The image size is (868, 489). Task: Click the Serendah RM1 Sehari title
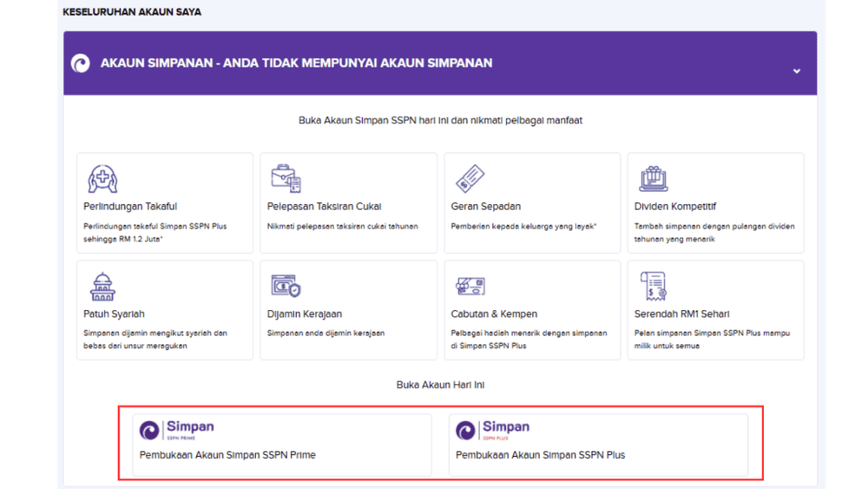tap(681, 314)
